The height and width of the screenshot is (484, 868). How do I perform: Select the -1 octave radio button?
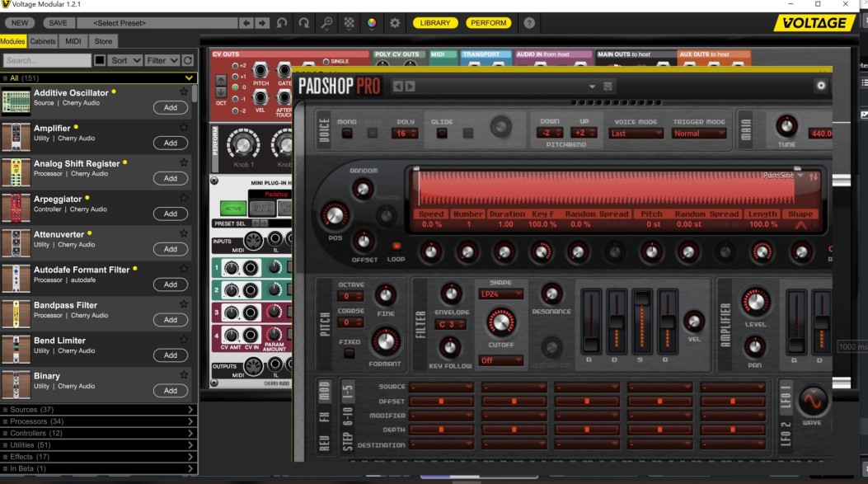(235, 99)
